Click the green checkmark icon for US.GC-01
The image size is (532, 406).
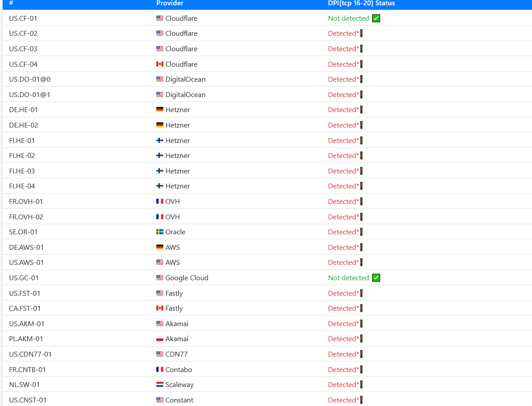(x=376, y=278)
